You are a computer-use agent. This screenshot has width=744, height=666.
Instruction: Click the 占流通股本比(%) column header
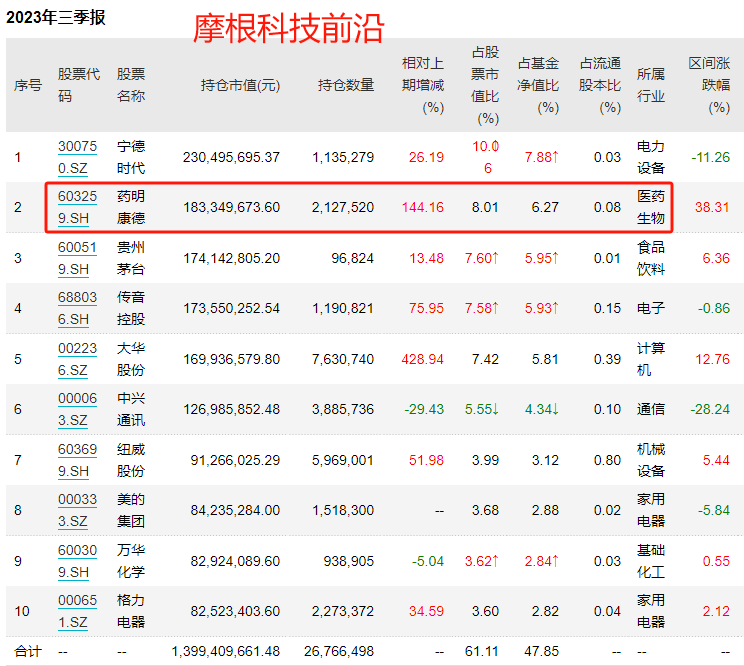(600, 85)
